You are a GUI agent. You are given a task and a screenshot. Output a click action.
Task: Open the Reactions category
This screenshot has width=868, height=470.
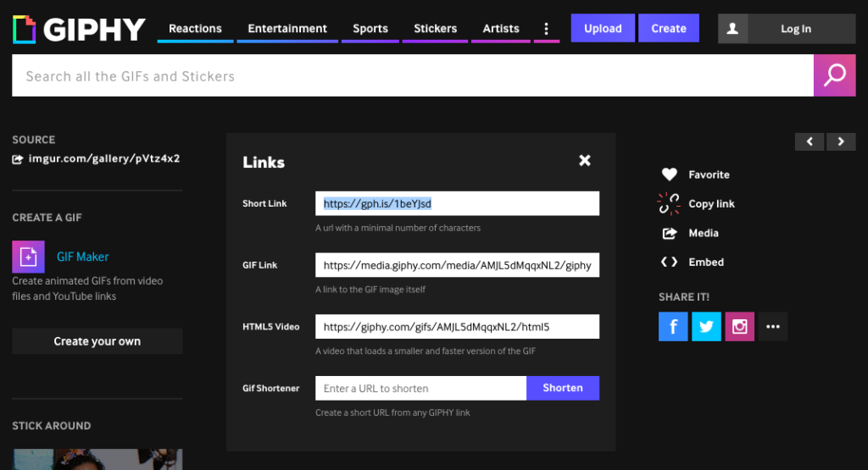pos(195,28)
